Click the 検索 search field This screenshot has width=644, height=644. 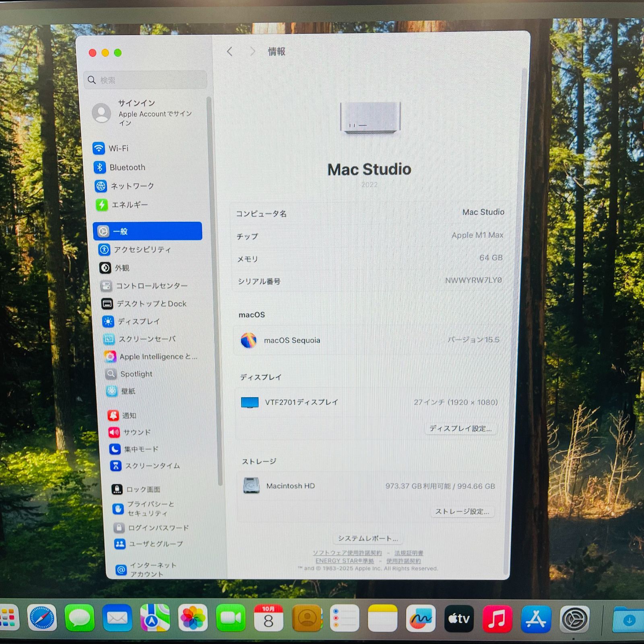pos(146,80)
